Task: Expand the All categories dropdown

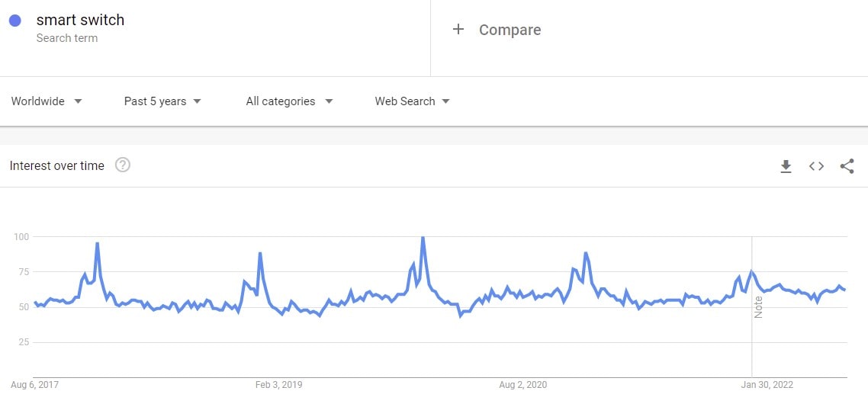Action: tap(289, 101)
